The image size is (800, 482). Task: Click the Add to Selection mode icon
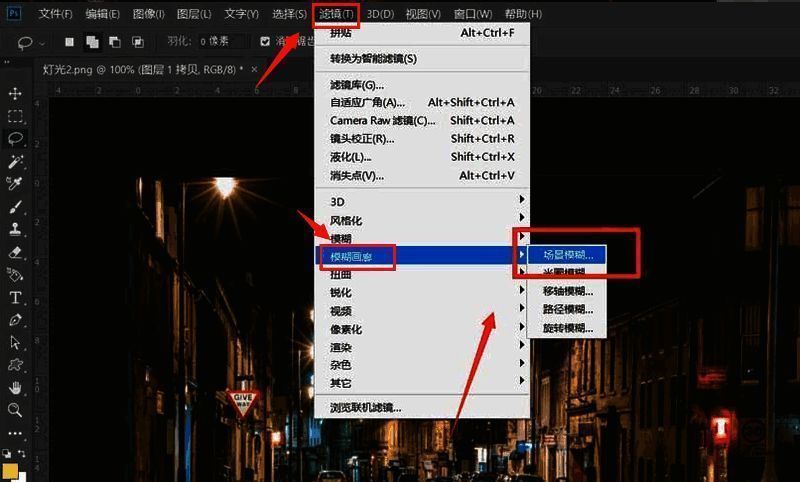(x=92, y=42)
